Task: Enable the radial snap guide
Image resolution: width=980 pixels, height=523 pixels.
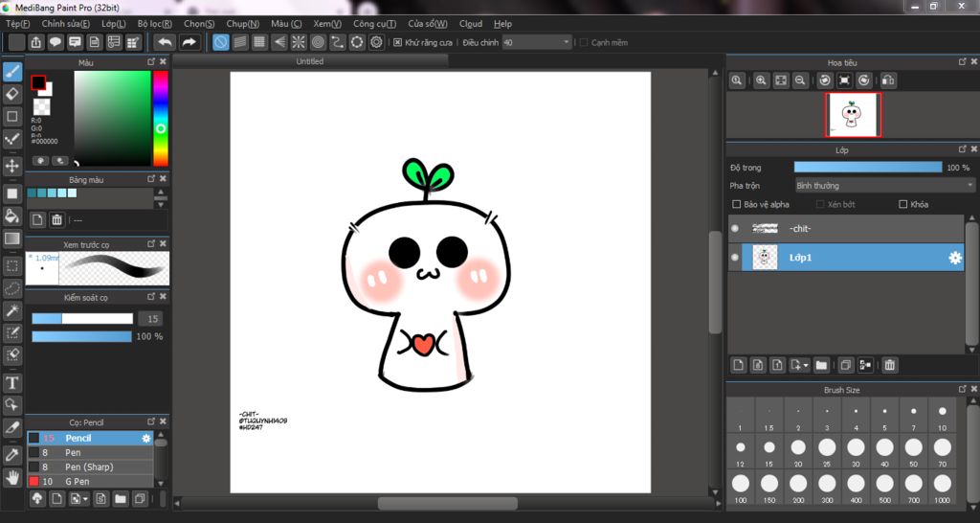Action: 299,42
